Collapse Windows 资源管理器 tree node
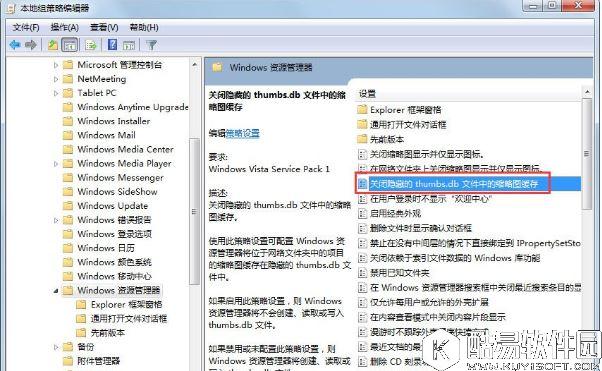Image resolution: width=602 pixels, height=371 pixels. 56,291
